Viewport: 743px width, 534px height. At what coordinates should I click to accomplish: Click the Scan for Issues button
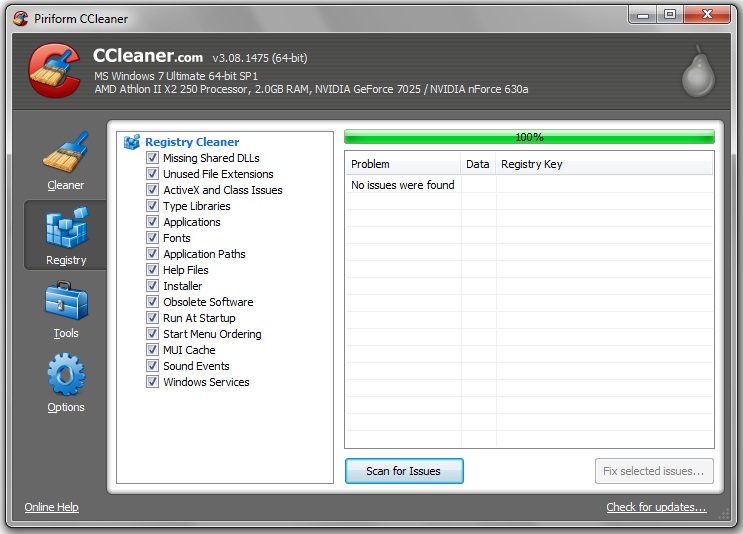pyautogui.click(x=404, y=471)
